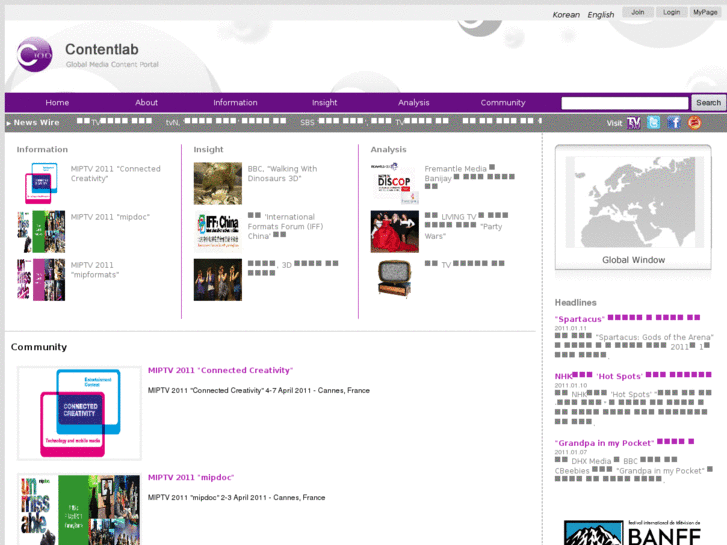727x545 pixels.
Task: Open the Information menu item
Action: pyautogui.click(x=235, y=103)
